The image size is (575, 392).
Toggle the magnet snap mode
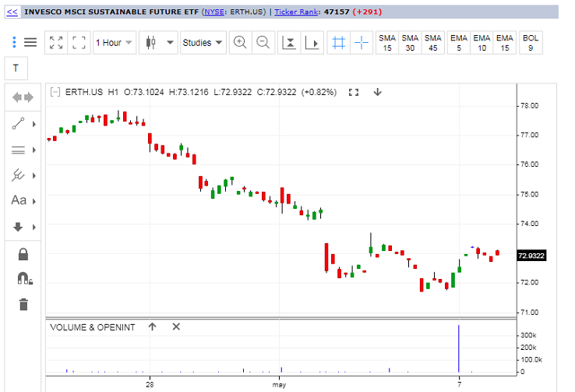point(25,278)
